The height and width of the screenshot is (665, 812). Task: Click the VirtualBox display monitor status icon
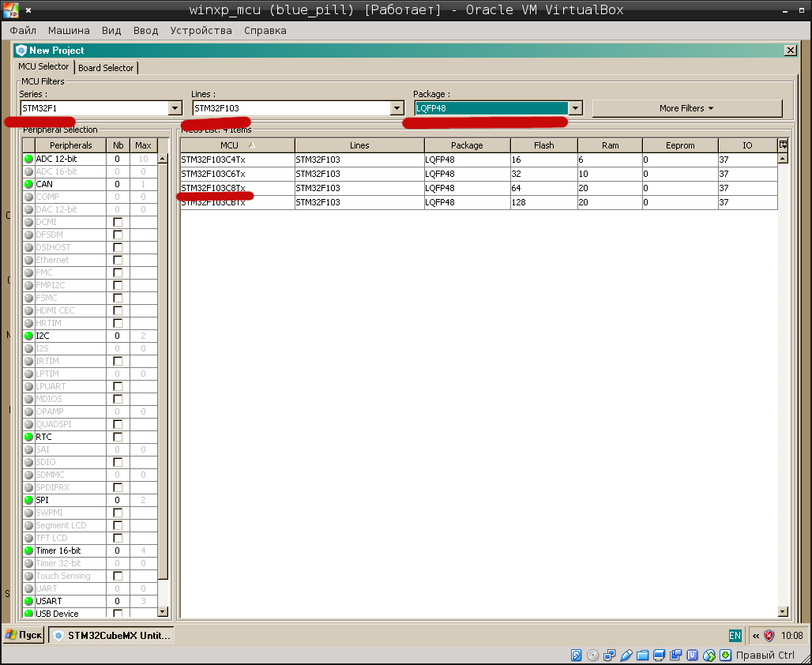coord(659,656)
